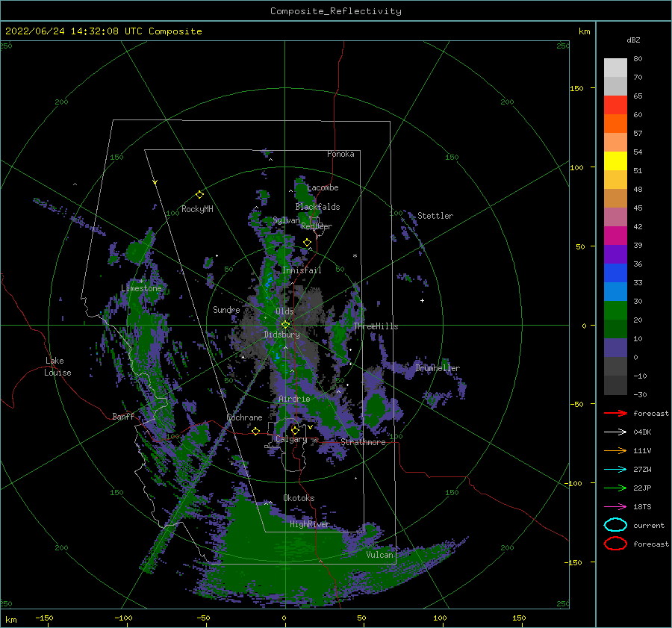This screenshot has height=628, width=672.
Task: Click the red forecast arrow in the legend
Action: click(615, 413)
